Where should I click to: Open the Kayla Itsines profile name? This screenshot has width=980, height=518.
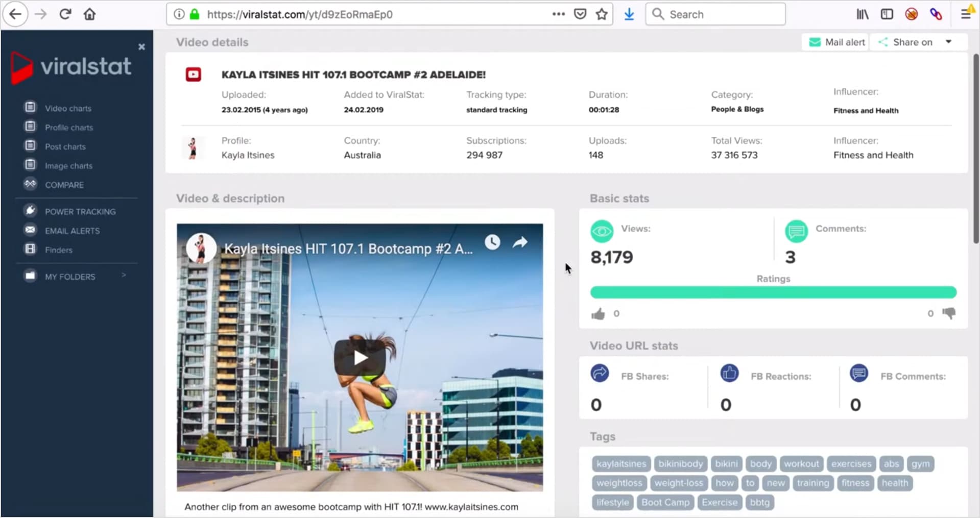point(248,155)
